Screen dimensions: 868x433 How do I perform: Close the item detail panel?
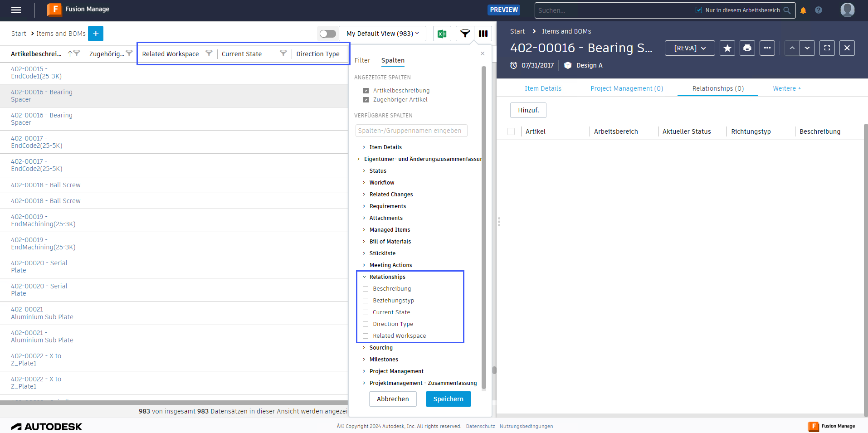(847, 48)
